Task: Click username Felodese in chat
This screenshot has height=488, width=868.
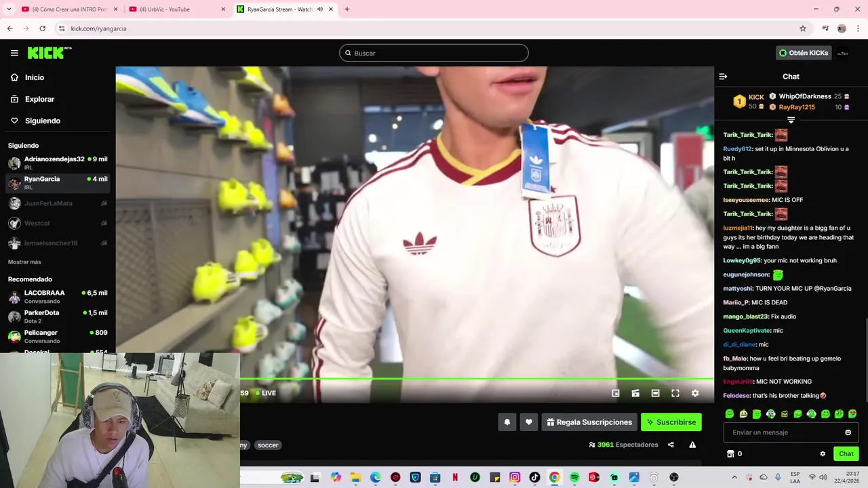Action: click(x=736, y=396)
